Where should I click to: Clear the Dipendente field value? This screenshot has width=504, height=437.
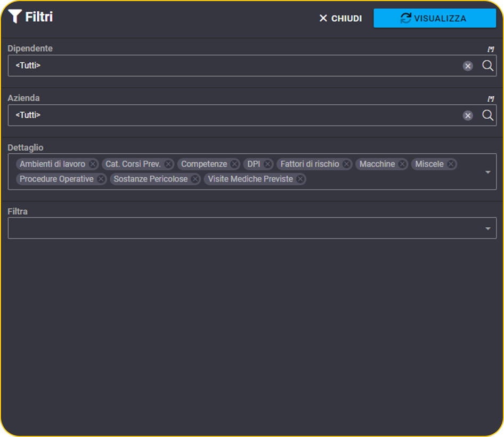(x=468, y=66)
